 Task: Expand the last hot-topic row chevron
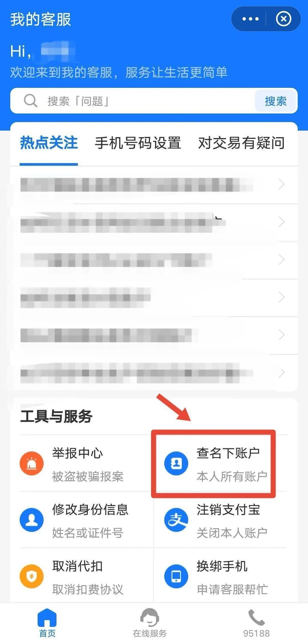pos(282,373)
